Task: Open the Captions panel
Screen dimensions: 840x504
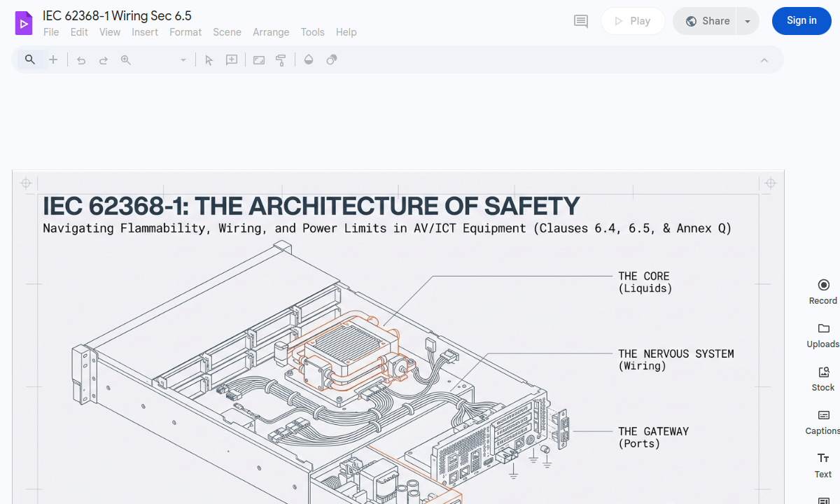Action: 822,421
